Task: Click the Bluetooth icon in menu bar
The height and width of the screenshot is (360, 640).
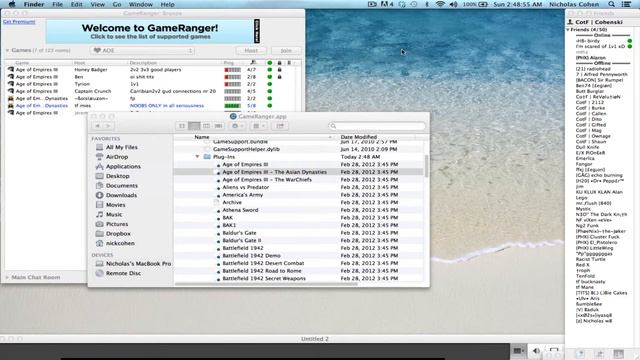Action: tap(427, 4)
